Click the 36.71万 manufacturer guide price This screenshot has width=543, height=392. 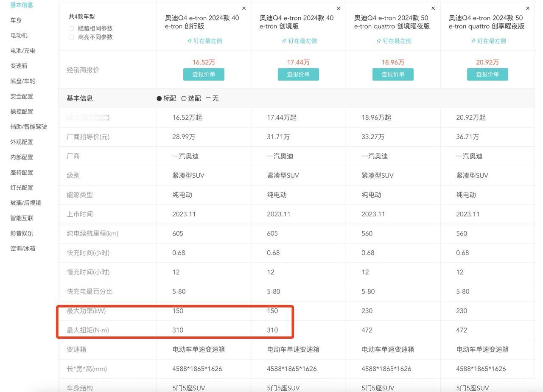coord(467,137)
